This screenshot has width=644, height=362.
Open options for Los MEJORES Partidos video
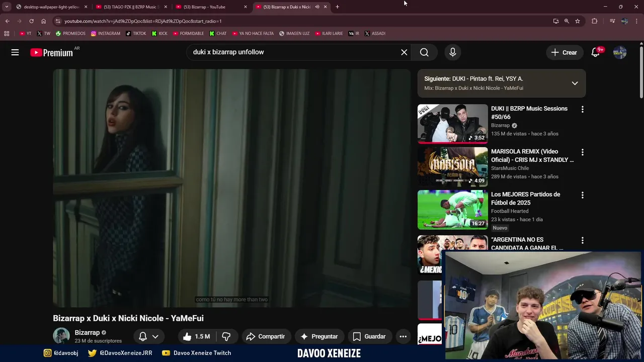[x=583, y=195]
